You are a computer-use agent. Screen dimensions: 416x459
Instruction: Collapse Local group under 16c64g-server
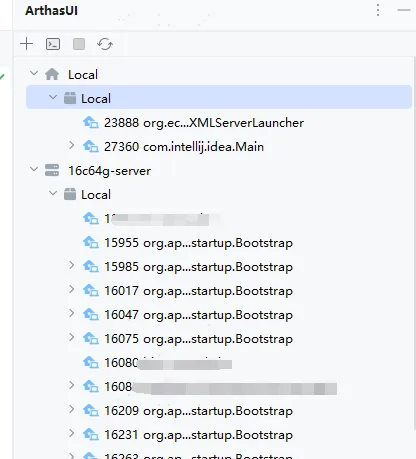53,193
